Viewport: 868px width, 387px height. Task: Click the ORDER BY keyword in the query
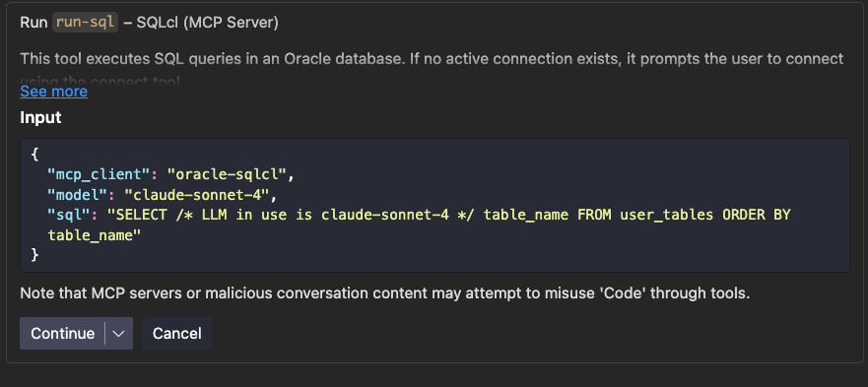757,215
